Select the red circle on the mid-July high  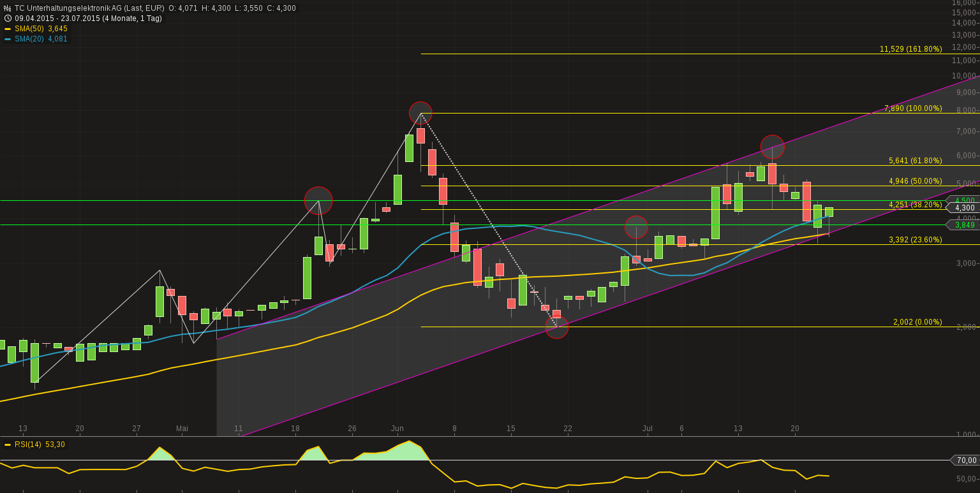pos(772,147)
